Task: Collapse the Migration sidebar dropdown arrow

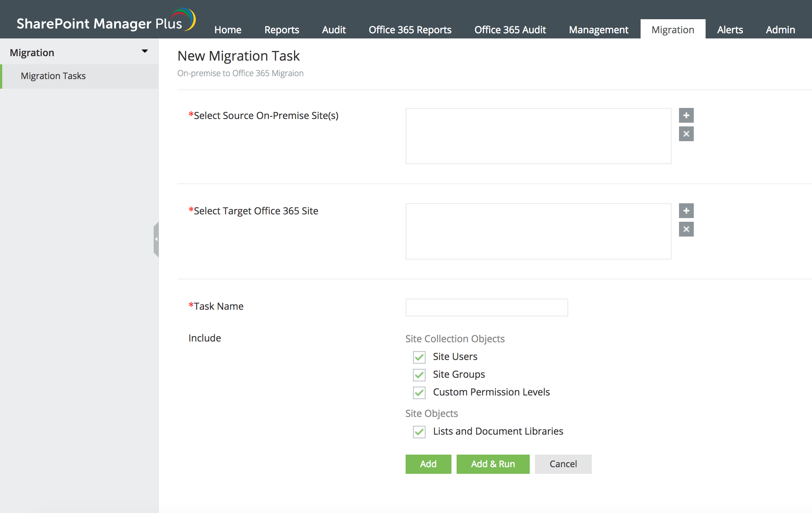Action: pyautogui.click(x=145, y=51)
